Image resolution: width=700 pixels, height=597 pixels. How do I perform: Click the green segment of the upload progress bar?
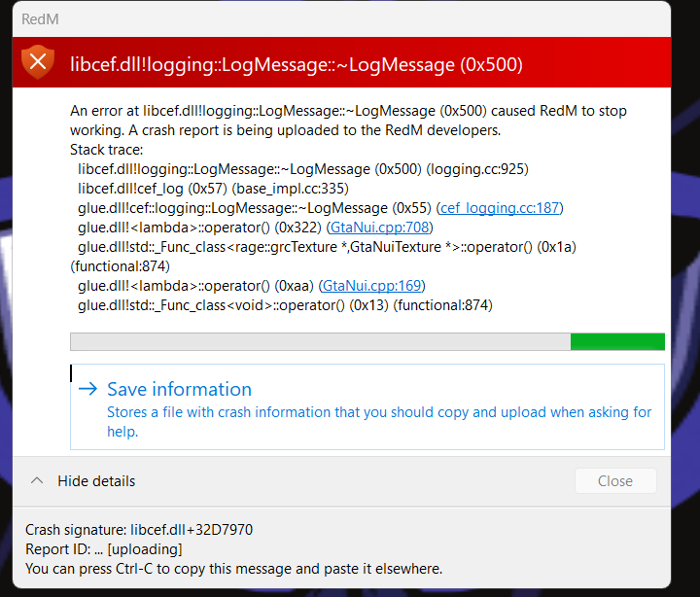616,341
